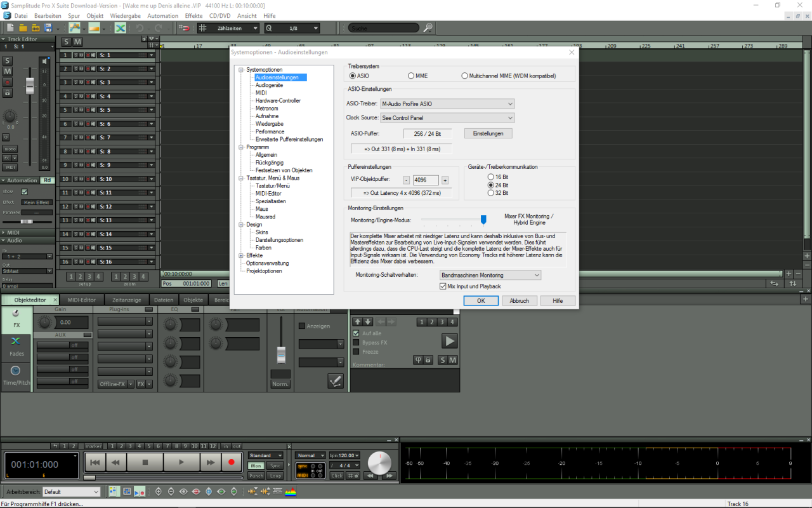The height and width of the screenshot is (508, 812).
Task: Toggle global Solo S button above tracks
Action: tap(67, 42)
